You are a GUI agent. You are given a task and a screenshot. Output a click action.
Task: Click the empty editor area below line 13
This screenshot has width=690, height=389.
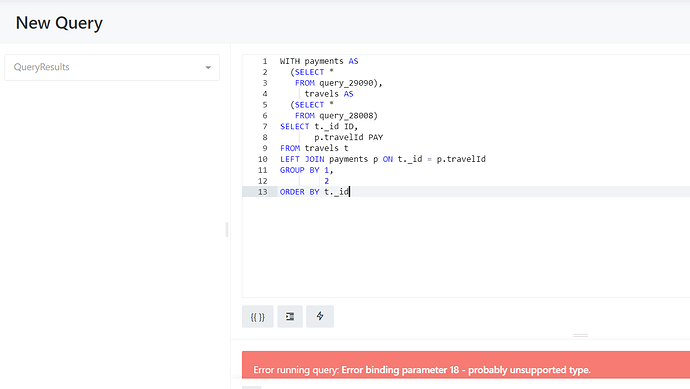click(466, 246)
